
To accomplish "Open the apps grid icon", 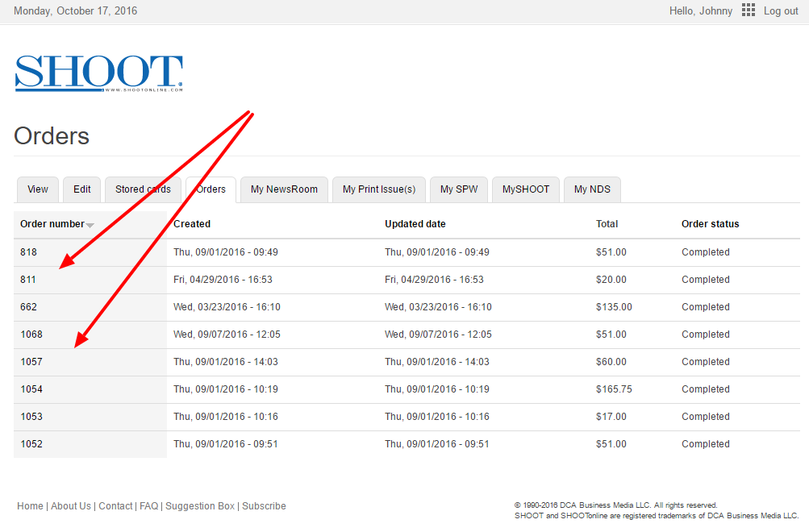I will pyautogui.click(x=749, y=10).
